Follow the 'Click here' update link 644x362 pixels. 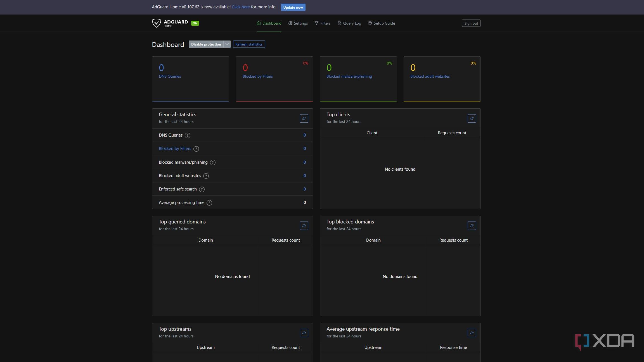tap(240, 7)
